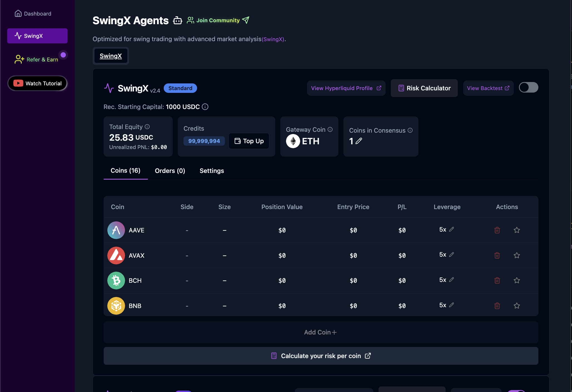Click the paper-plane icon beside Join Community
Screen dimensions: 572x392
(x=246, y=20)
